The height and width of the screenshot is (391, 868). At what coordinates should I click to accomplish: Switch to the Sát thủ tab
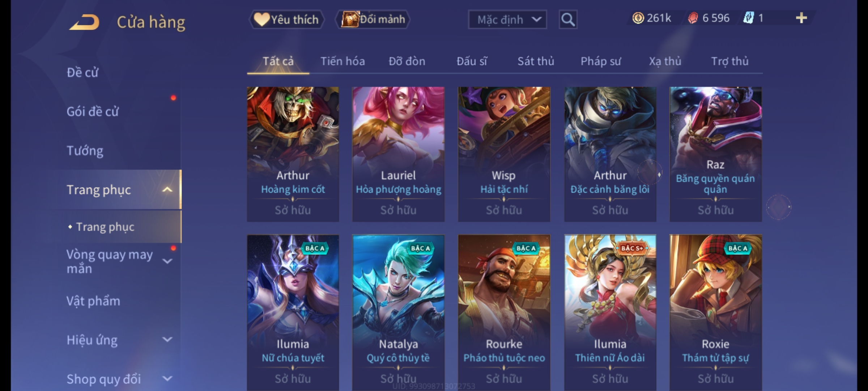point(536,61)
